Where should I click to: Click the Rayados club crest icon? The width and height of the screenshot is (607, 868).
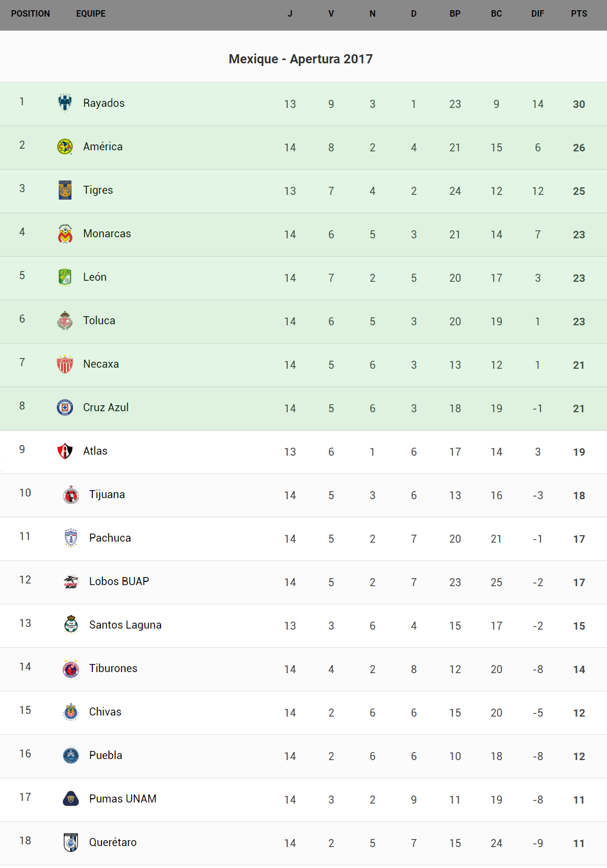65,103
